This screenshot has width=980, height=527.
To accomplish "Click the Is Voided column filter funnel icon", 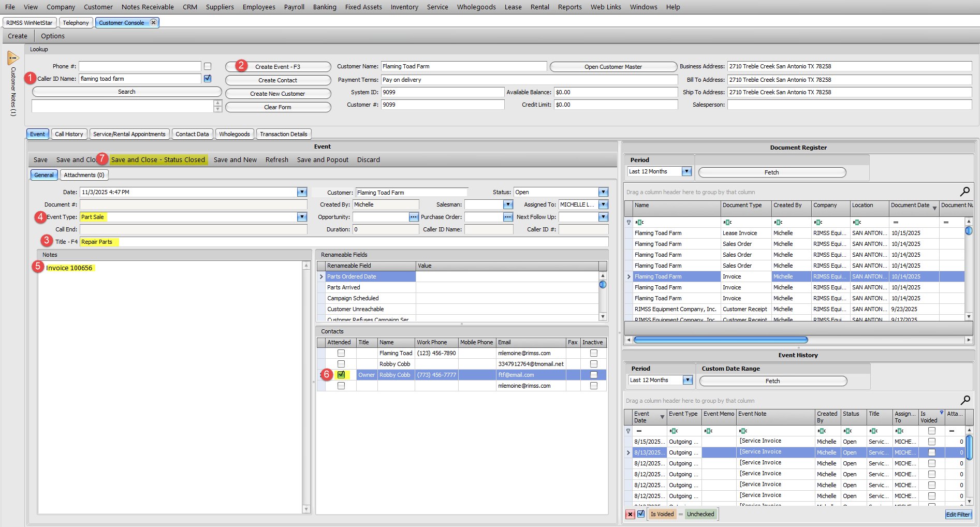I will point(942,413).
